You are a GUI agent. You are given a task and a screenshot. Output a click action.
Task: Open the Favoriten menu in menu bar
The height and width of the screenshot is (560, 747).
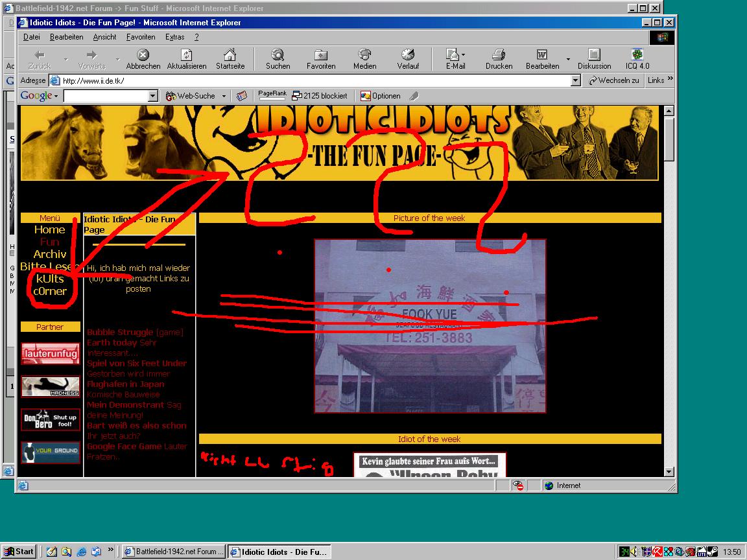click(x=141, y=37)
